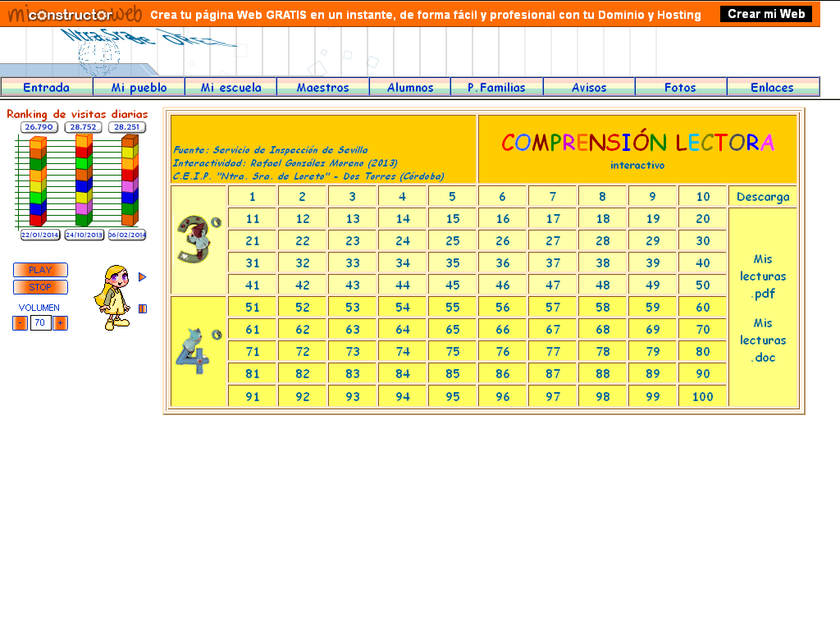Open reading number 10
The width and height of the screenshot is (840, 630).
[702, 197]
